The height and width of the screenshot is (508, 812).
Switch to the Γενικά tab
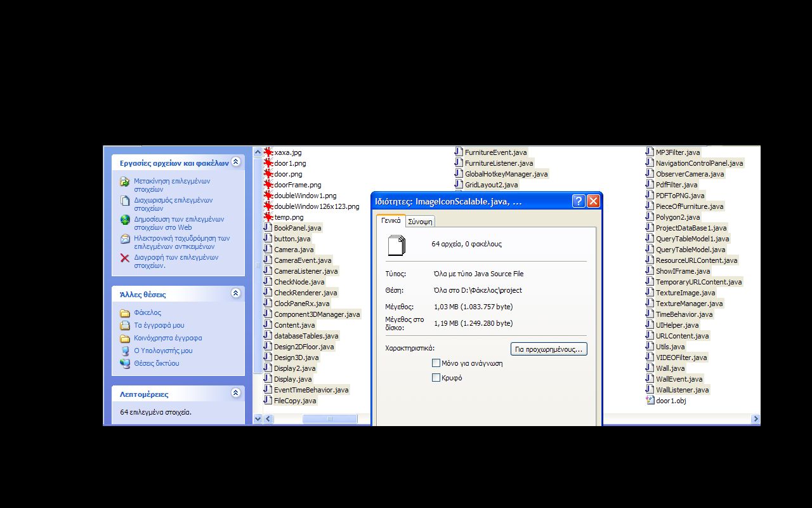tap(391, 220)
